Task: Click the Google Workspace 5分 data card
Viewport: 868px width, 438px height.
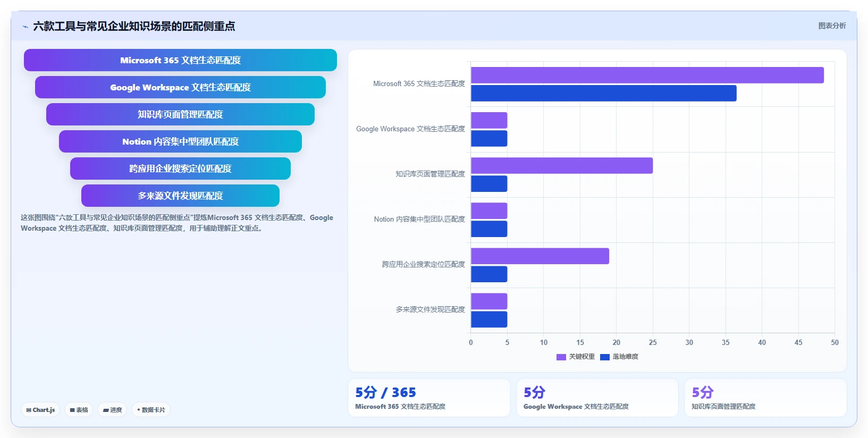Action: click(x=597, y=398)
